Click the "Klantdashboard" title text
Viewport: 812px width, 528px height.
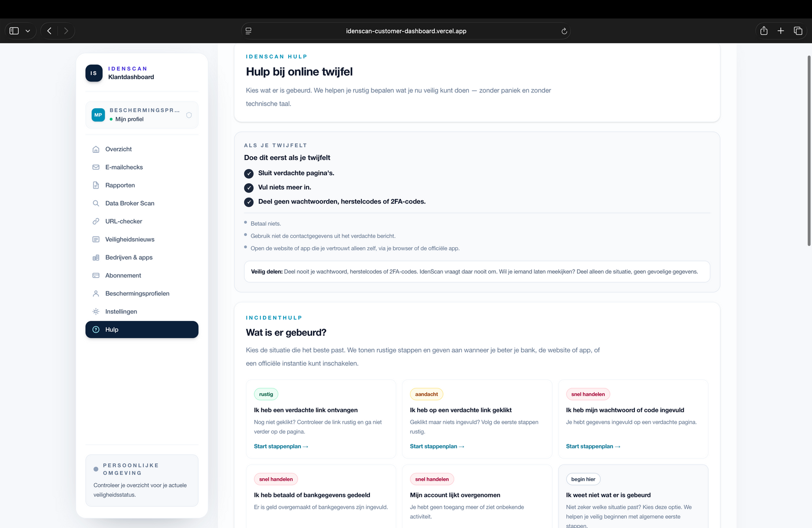[131, 77]
